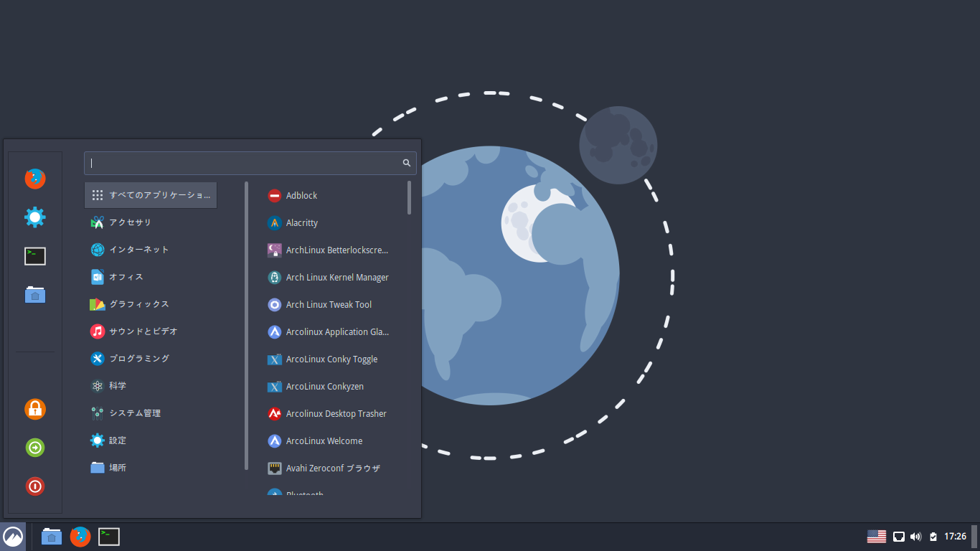This screenshot has height=551, width=980.
Task: Open the network status tray icon
Action: [x=899, y=537]
